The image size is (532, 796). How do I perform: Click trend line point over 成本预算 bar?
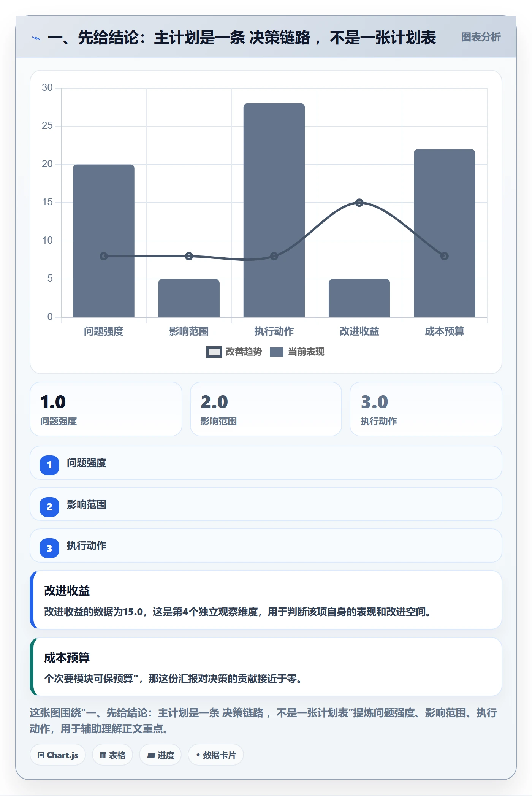444,256
